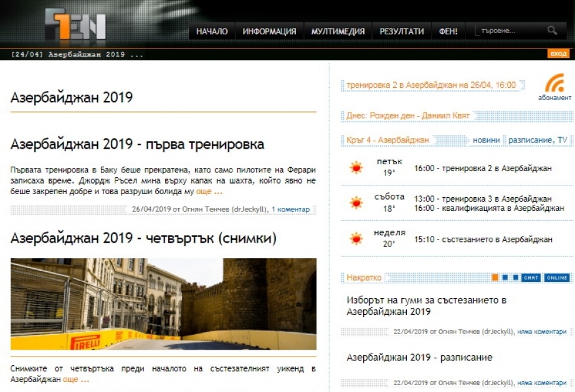575x392 pixels.
Task: Click '15:10 - състезанието в Азербайджан' entry
Action: (483, 240)
